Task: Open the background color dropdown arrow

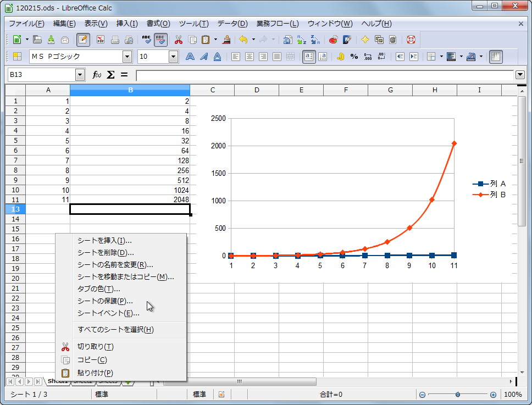Action: coord(461,56)
